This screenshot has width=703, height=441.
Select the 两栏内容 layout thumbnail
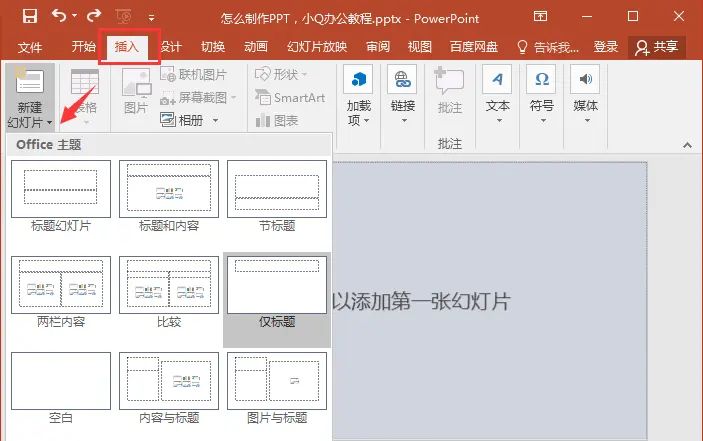[61, 285]
